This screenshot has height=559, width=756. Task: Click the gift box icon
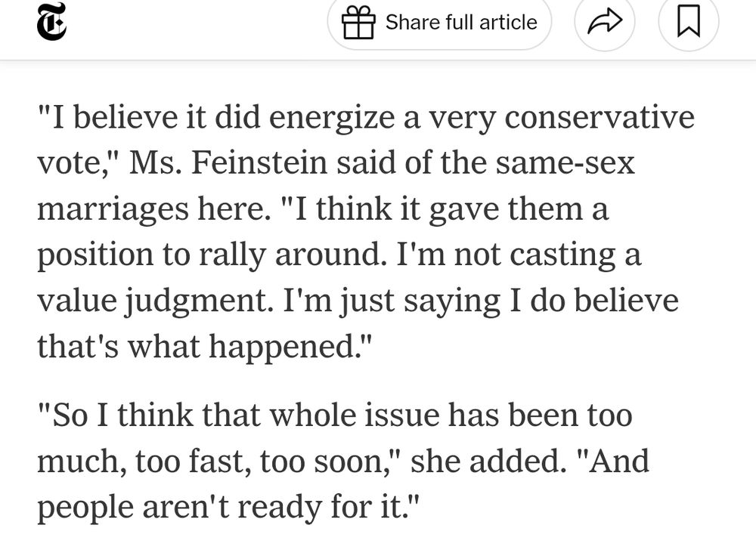(358, 23)
